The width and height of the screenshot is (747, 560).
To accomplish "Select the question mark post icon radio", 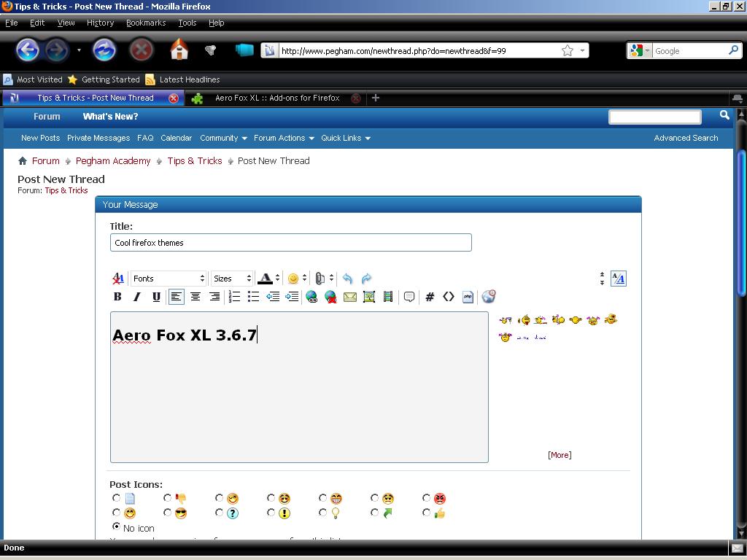I will (x=219, y=513).
